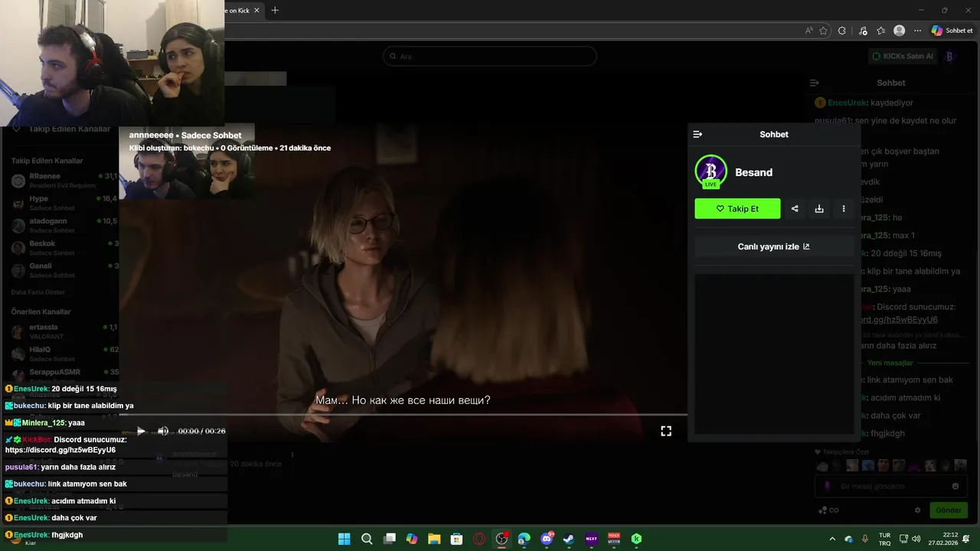Open volume control in system tray
980x551 pixels.
pos(916,539)
